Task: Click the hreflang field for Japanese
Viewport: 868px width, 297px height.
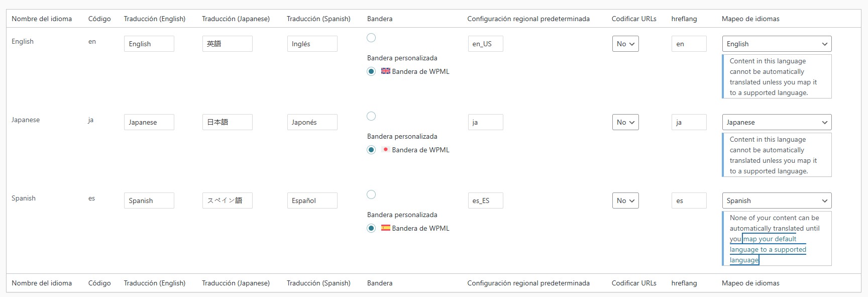Action: tap(689, 122)
